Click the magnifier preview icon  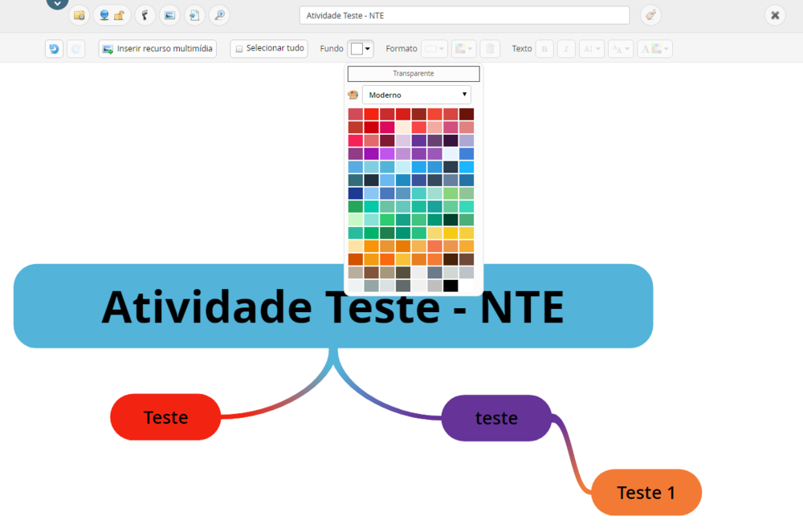point(219,15)
